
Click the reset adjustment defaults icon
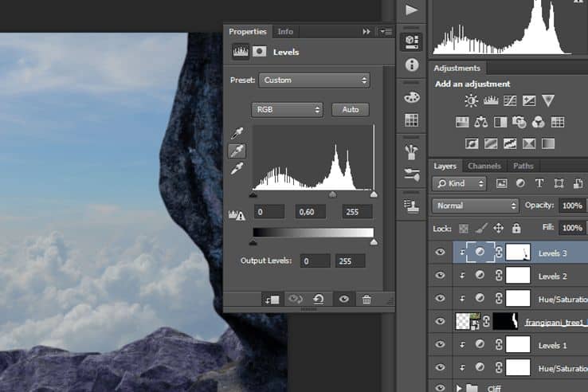click(319, 299)
